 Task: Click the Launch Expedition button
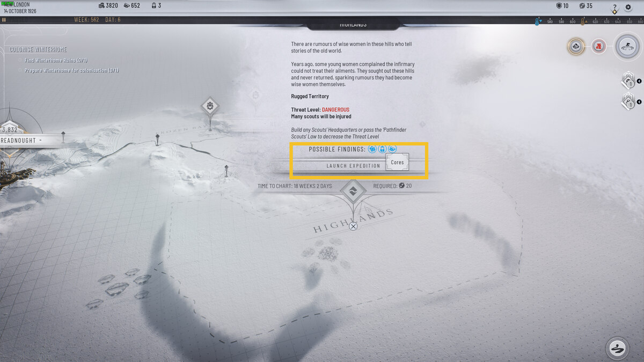click(x=353, y=166)
